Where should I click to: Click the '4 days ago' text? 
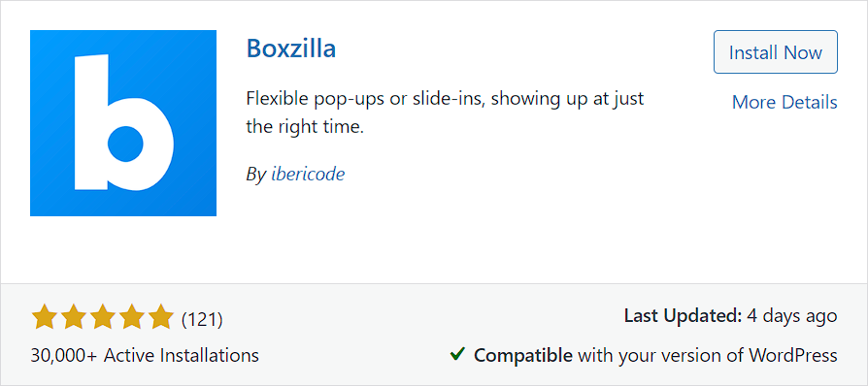[791, 316]
